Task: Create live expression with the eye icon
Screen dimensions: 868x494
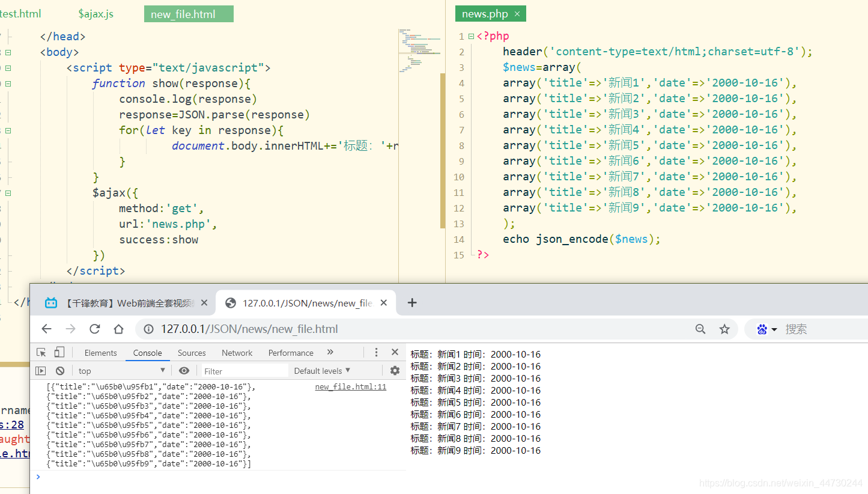Action: [x=184, y=371]
